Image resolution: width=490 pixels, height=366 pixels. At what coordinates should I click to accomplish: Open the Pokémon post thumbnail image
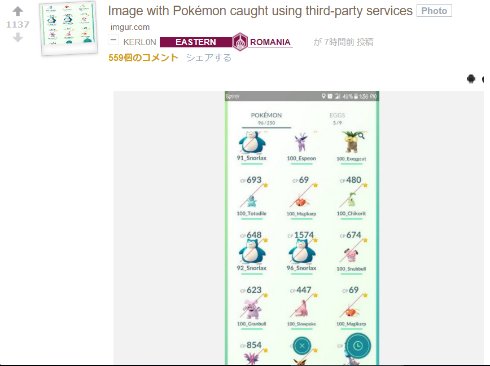click(69, 28)
